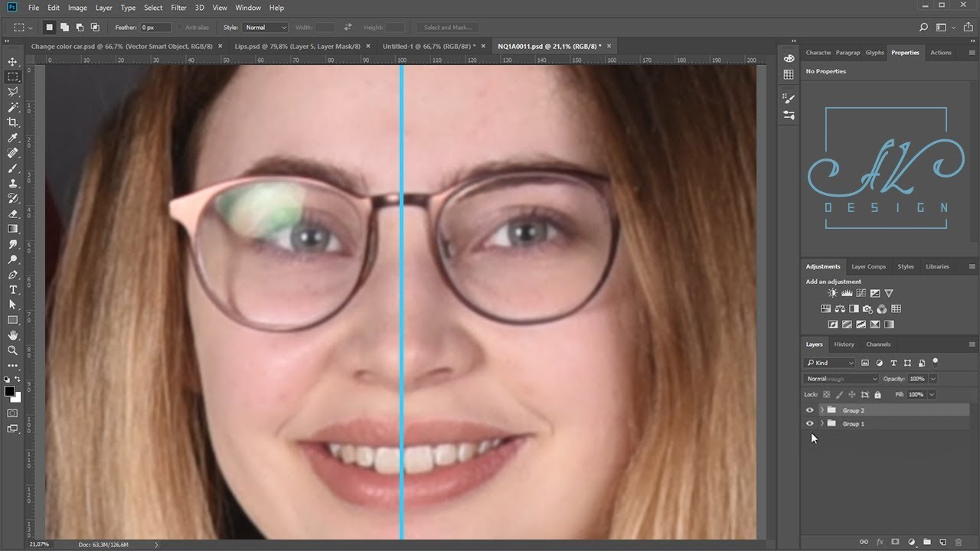This screenshot has width=980, height=551.
Task: Select the Eraser tool
Action: pos(12,214)
